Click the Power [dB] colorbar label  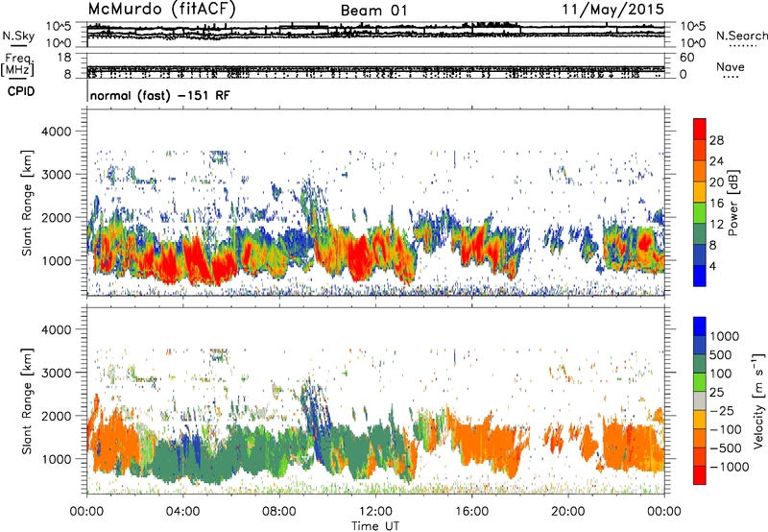pyautogui.click(x=732, y=203)
